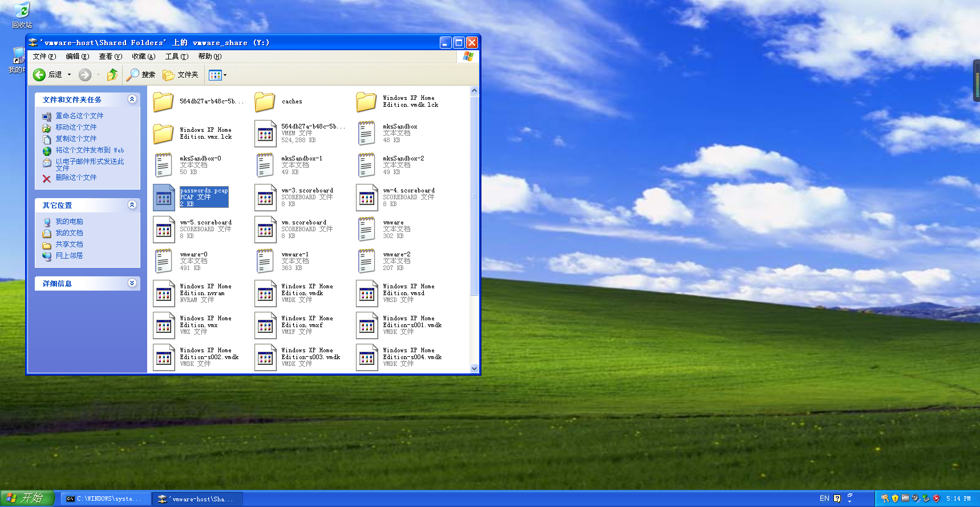Select the 回收站 desktop icon

pos(22,15)
